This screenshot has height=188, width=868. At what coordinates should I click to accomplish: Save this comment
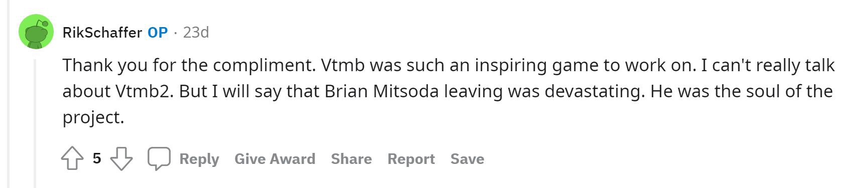click(467, 159)
